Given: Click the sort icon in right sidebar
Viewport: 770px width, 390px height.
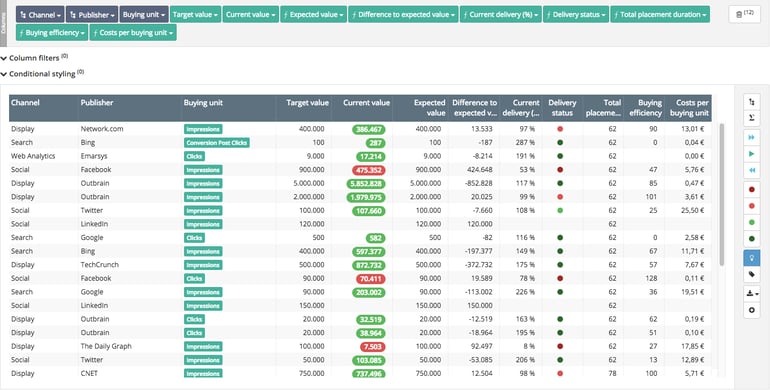Looking at the screenshot, I should [x=752, y=102].
